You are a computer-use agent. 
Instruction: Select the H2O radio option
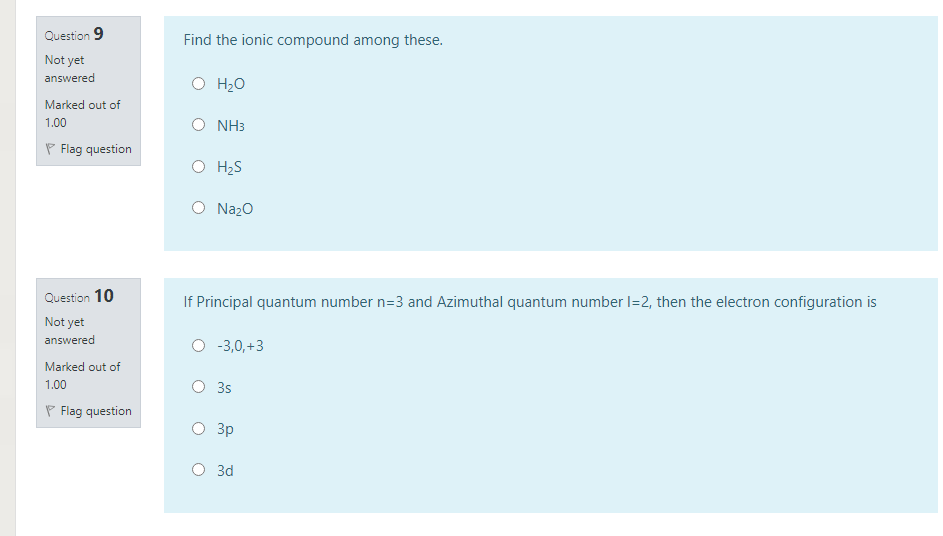coord(198,84)
